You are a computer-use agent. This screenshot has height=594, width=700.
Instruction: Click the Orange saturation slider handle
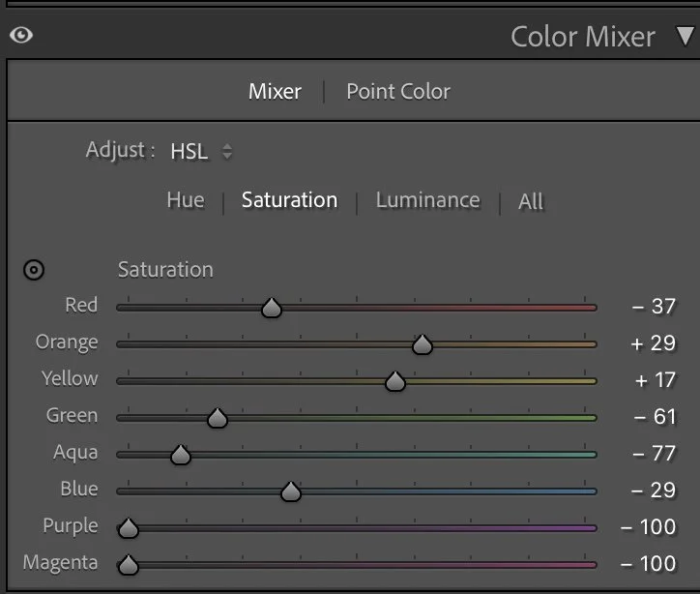(x=422, y=344)
